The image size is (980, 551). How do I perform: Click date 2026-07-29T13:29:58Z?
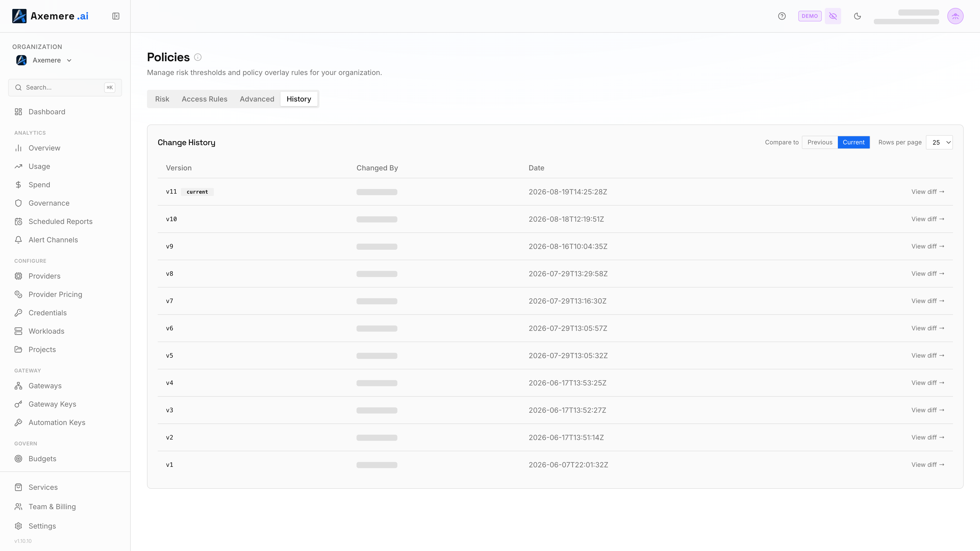[x=568, y=274]
